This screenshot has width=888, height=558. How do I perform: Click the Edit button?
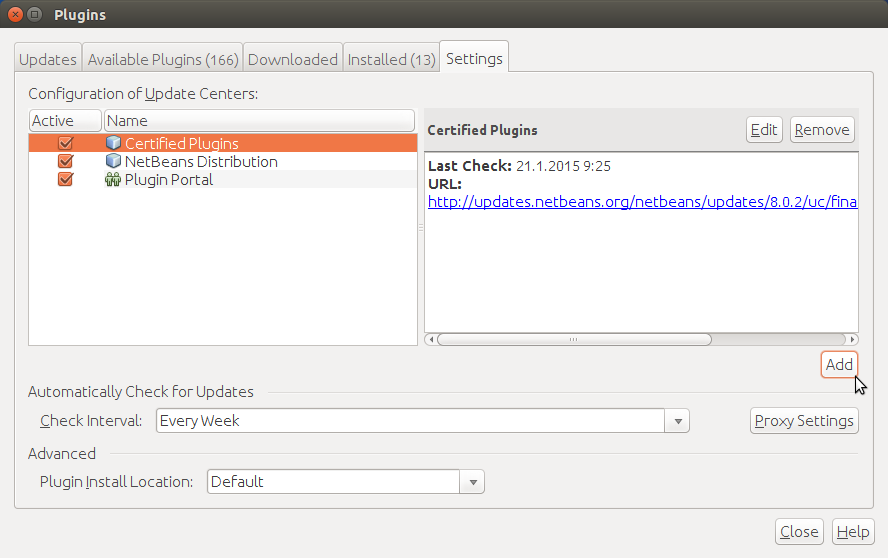click(x=764, y=130)
